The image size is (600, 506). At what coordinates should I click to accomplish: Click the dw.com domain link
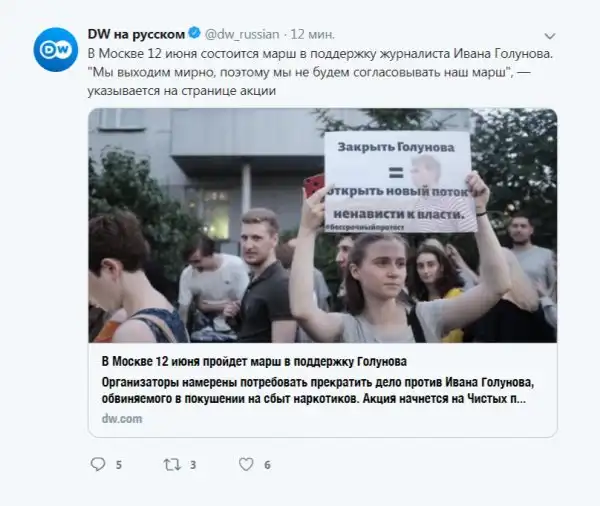coord(122,419)
